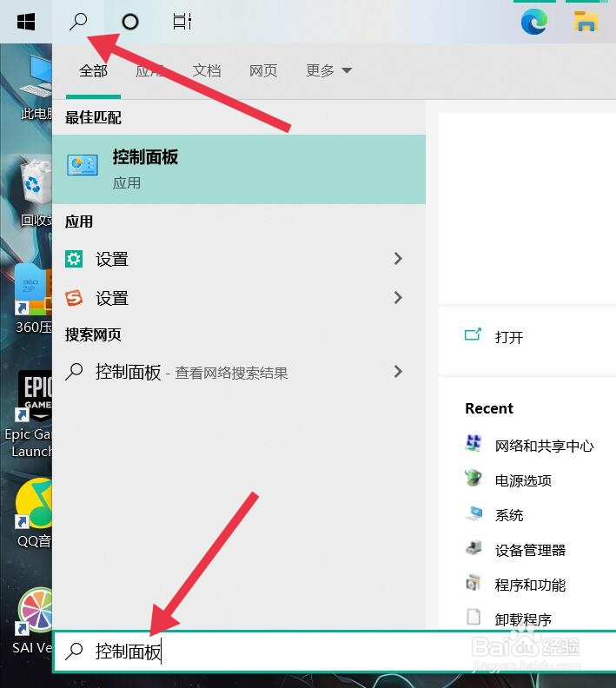Viewport: 616px width, 688px height.
Task: Click the Recent heading text
Action: 489,408
